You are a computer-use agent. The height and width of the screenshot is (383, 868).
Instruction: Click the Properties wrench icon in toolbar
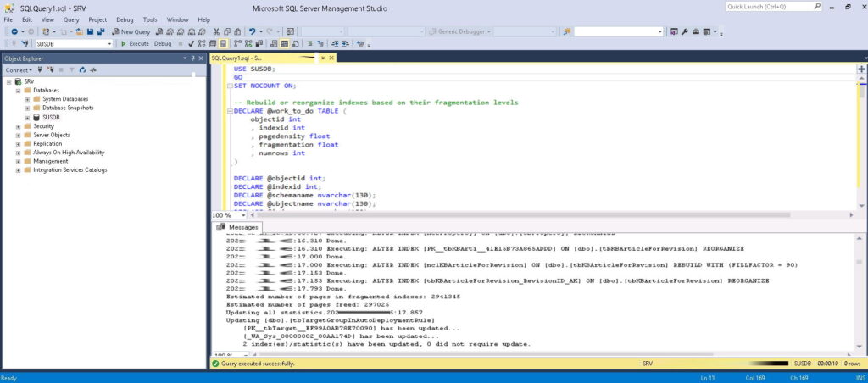(684, 31)
